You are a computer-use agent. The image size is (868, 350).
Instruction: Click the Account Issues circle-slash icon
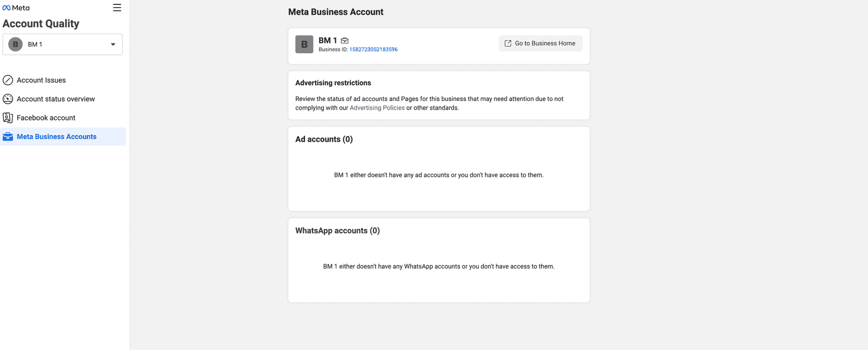(x=8, y=80)
